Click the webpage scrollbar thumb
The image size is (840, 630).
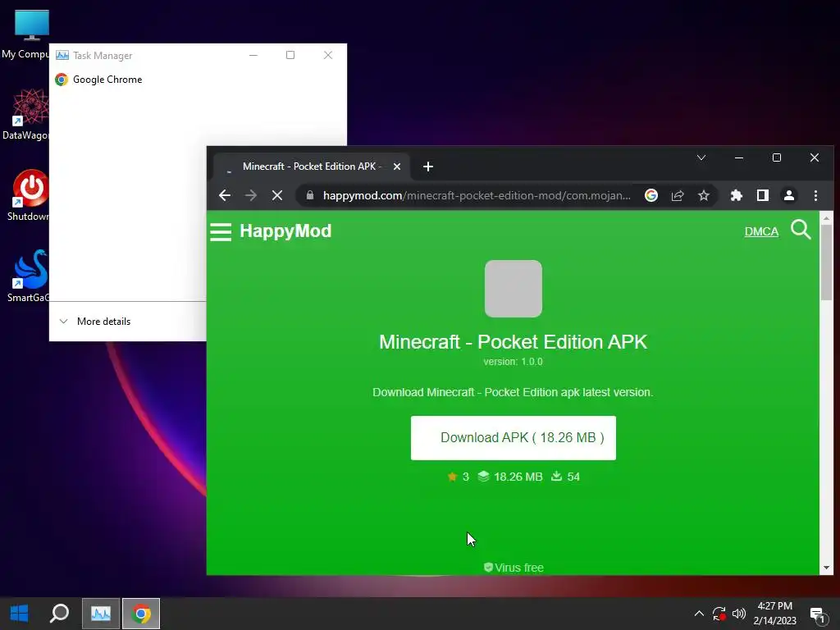[x=826, y=262]
